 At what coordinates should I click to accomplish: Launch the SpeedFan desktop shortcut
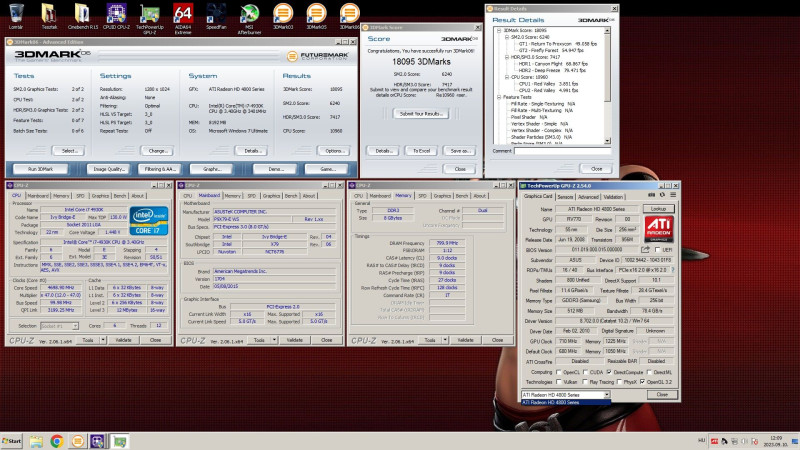216,16
